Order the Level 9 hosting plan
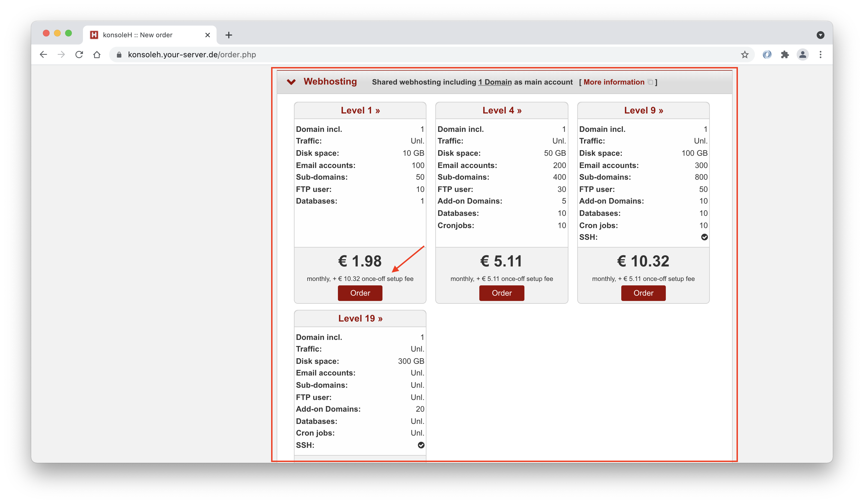The image size is (864, 504). pyautogui.click(x=643, y=293)
